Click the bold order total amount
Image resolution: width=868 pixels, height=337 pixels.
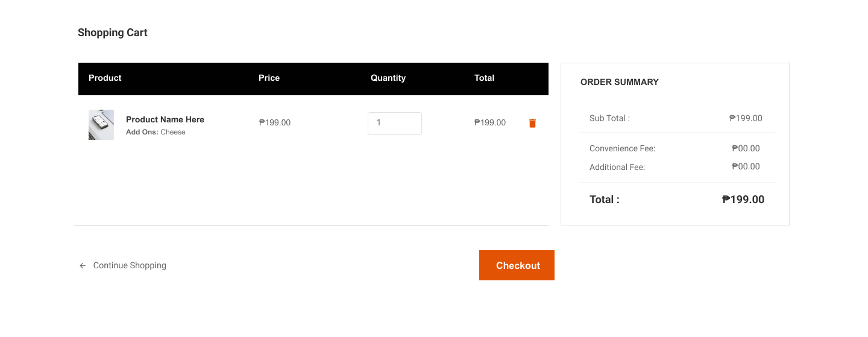click(x=743, y=200)
